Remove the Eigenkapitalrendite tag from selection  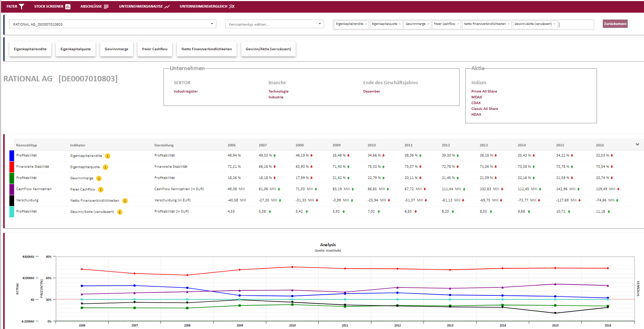tap(366, 24)
